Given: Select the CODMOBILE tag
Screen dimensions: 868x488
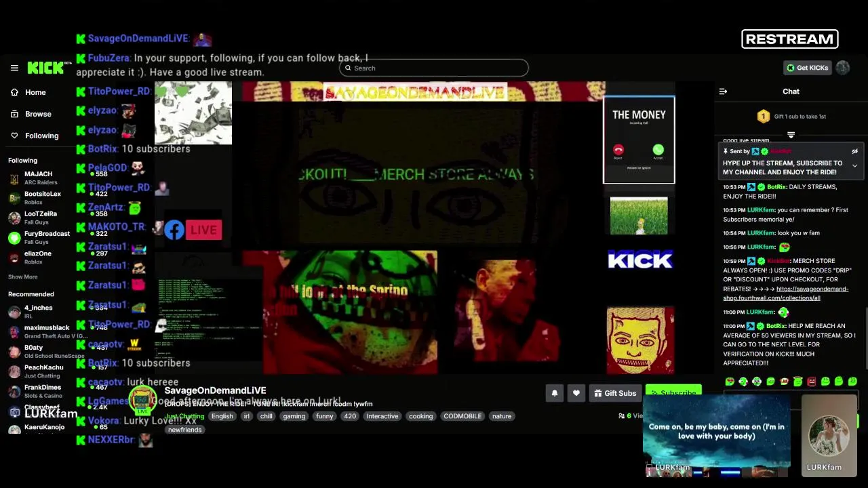Looking at the screenshot, I should [462, 416].
